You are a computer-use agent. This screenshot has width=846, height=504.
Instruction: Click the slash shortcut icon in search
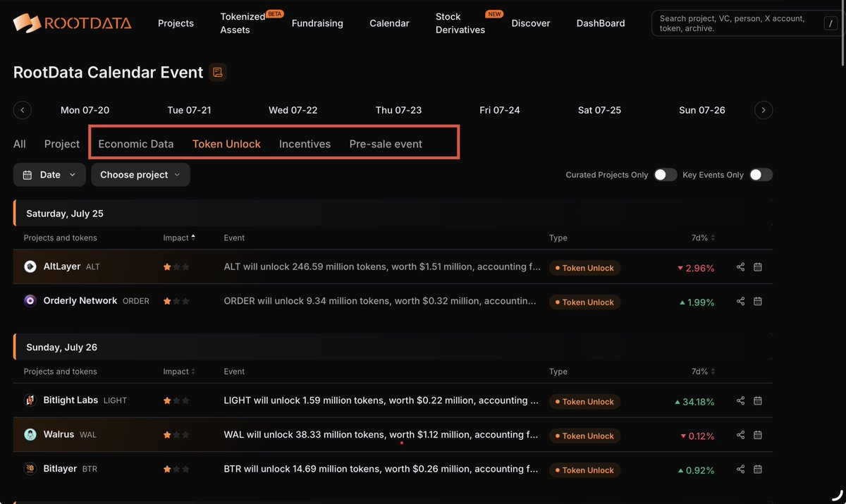coord(830,23)
